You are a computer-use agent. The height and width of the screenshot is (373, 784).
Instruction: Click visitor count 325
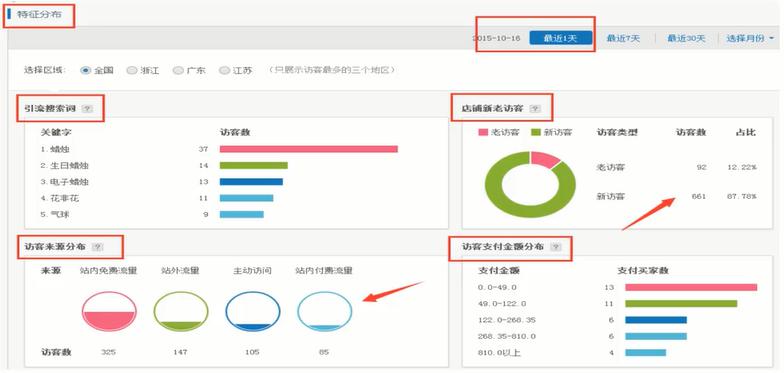tap(108, 352)
